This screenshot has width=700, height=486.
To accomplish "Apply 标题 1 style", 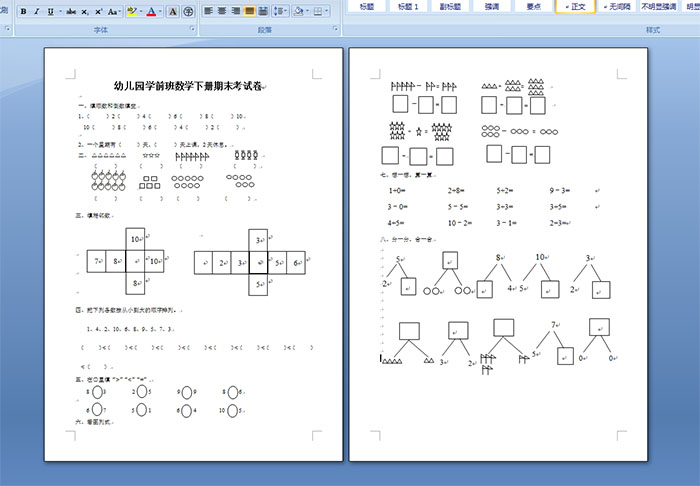I will click(408, 6).
